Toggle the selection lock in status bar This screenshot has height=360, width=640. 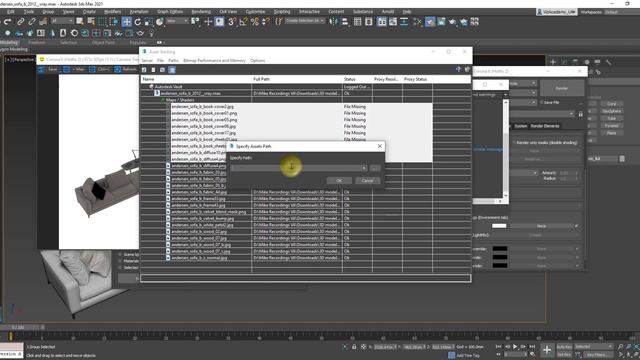point(354,347)
